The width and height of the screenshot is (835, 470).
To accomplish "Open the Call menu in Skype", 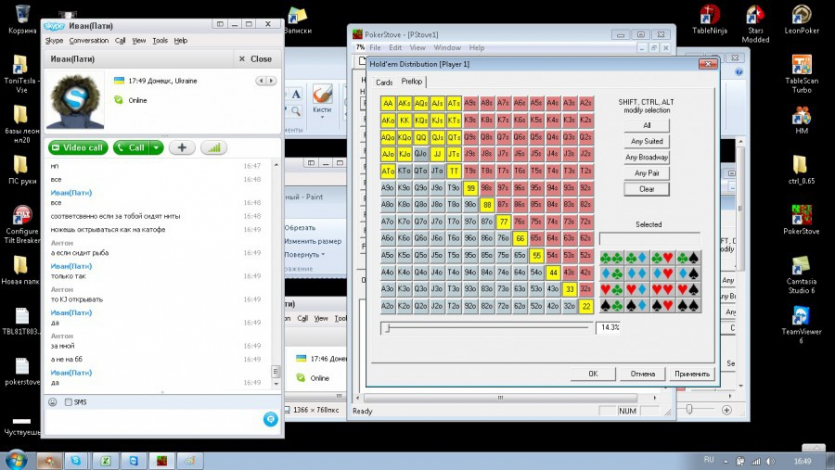I will [x=120, y=40].
